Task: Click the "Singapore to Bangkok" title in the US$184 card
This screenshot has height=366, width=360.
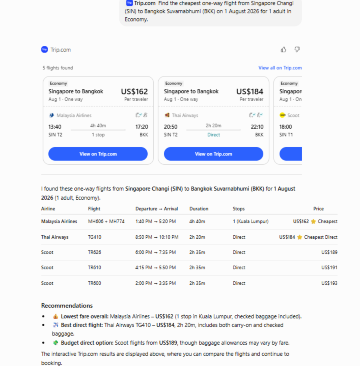Action: click(191, 91)
